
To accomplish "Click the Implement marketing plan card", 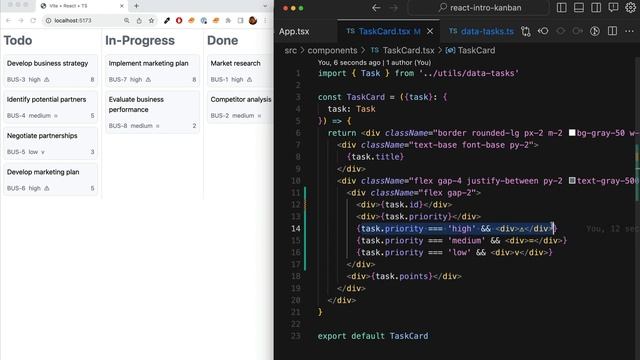I will coord(152,70).
